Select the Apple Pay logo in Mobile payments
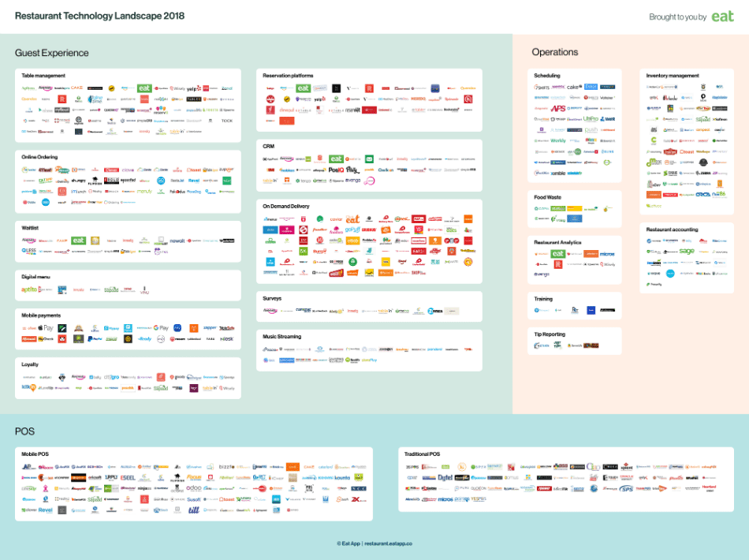The width and height of the screenshot is (749, 560). pyautogui.click(x=46, y=328)
